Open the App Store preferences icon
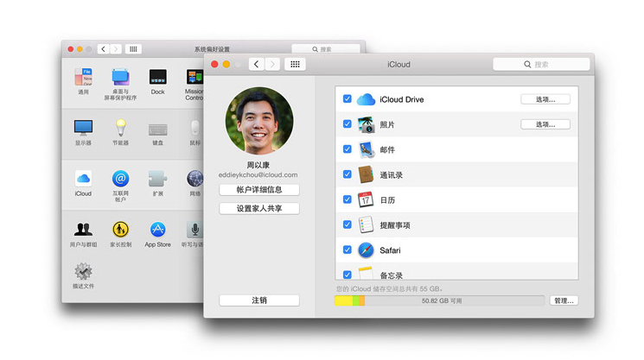Viewport: 644px width, 360px height. click(x=157, y=231)
